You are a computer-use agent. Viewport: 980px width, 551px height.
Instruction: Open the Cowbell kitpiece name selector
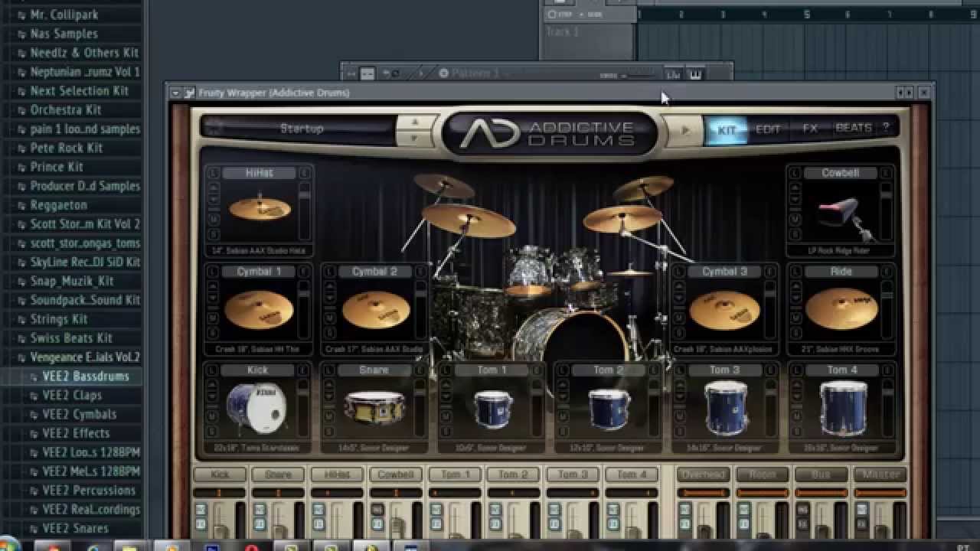pyautogui.click(x=841, y=173)
